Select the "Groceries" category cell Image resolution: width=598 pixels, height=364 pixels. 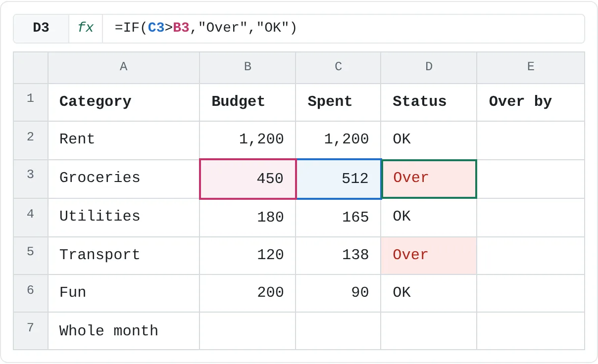(x=124, y=179)
